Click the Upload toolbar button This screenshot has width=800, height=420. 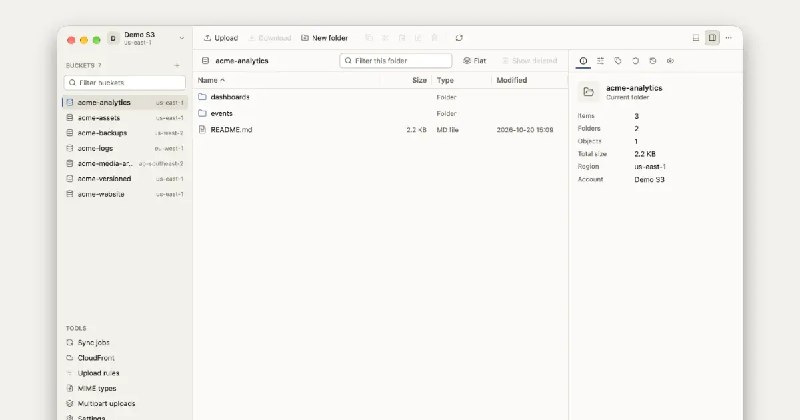point(221,38)
